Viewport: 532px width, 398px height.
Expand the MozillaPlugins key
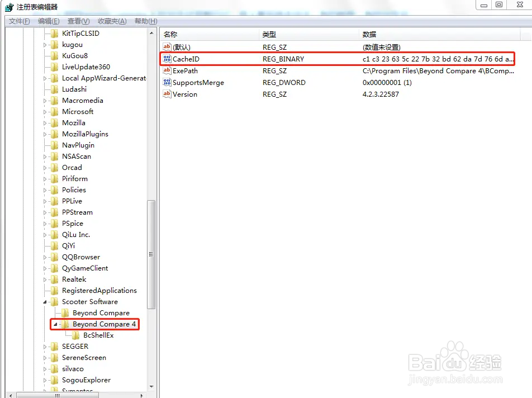point(45,134)
